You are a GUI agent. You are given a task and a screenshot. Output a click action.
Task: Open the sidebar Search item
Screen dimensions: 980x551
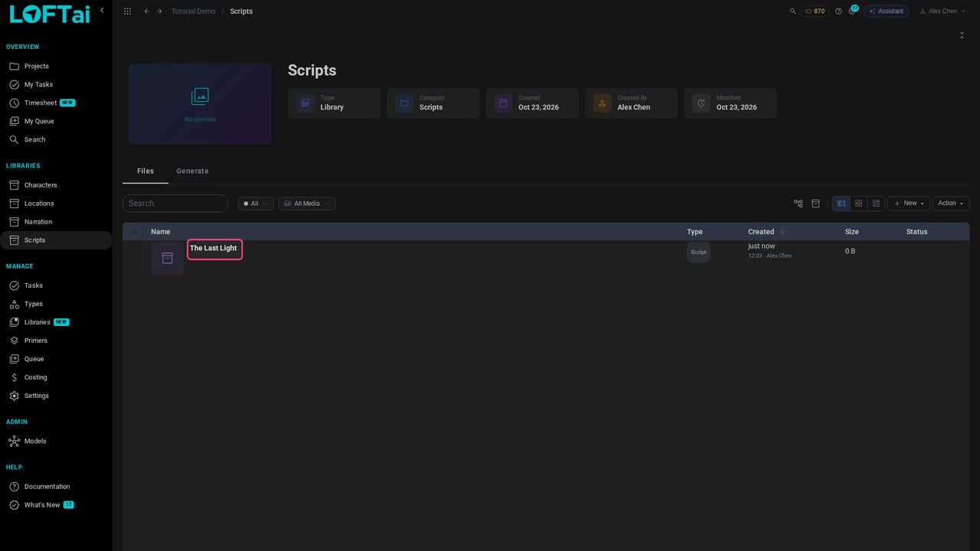coord(56,140)
